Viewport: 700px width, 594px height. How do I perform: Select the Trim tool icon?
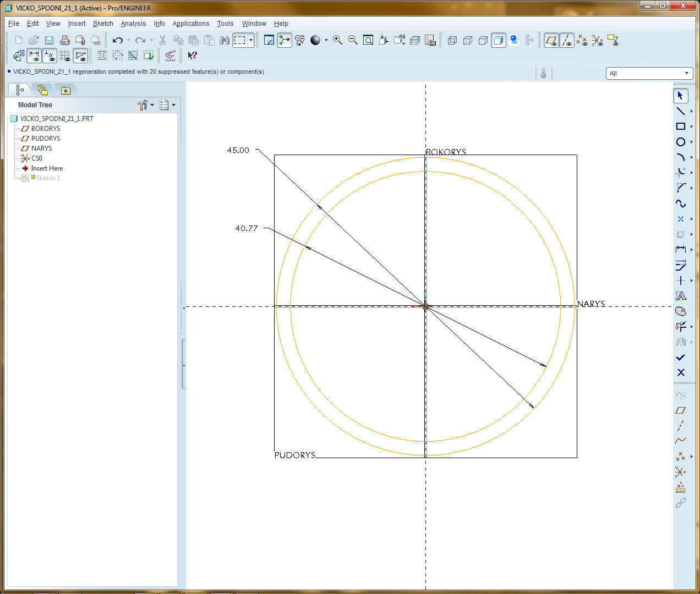[x=681, y=327]
